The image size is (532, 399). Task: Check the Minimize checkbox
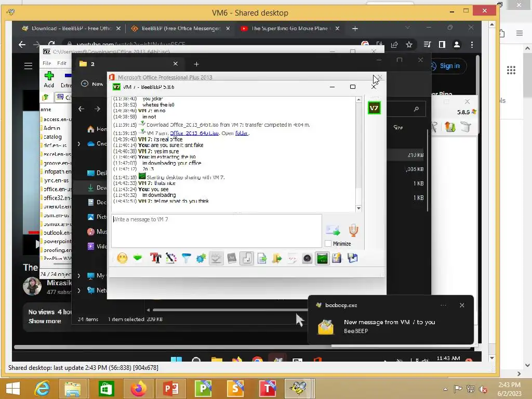click(328, 244)
